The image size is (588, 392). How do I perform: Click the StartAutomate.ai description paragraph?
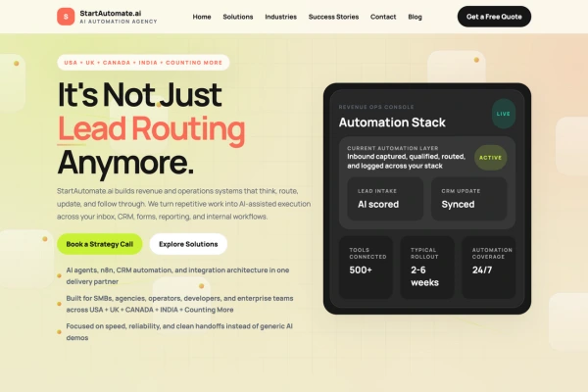(x=184, y=204)
